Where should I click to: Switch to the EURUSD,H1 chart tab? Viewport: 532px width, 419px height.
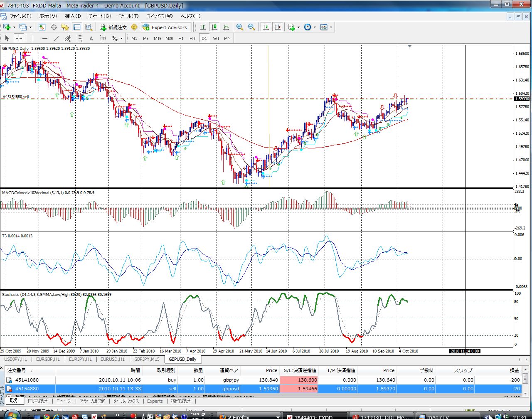pos(112,359)
